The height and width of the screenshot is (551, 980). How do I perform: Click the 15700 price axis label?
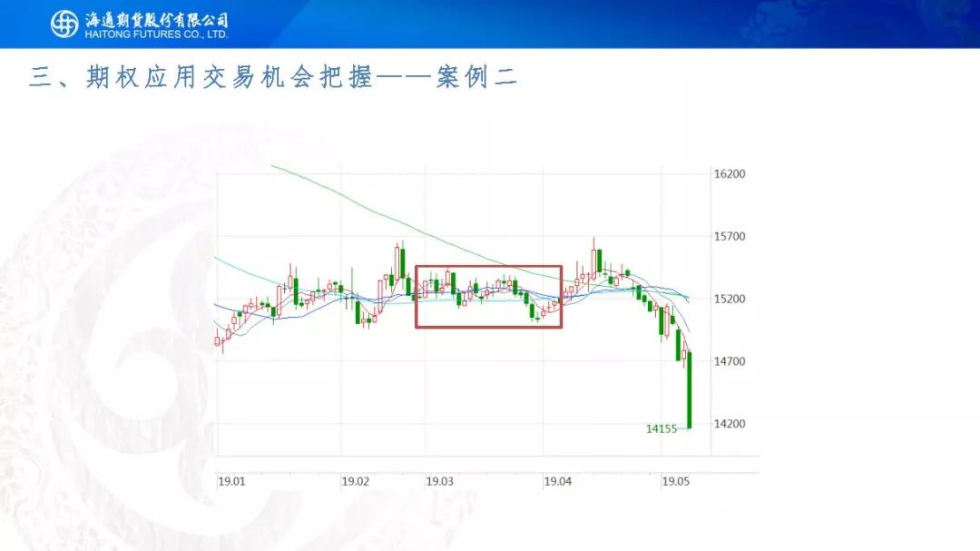point(730,236)
